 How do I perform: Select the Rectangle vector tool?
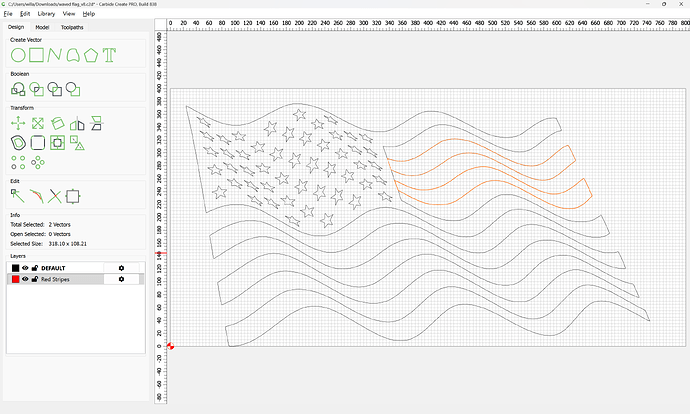[x=37, y=55]
